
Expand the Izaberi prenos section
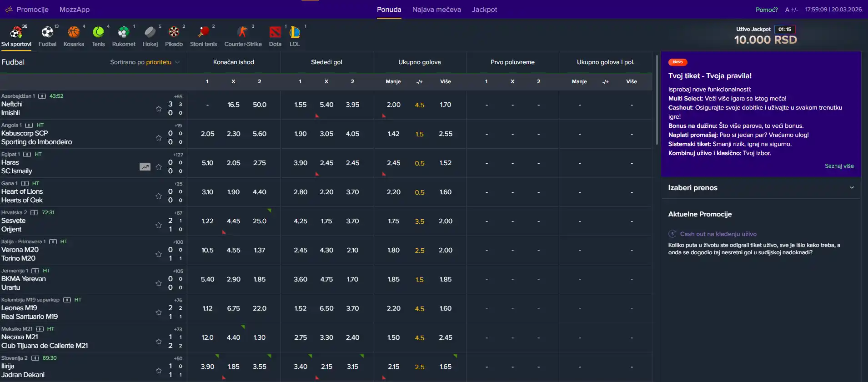761,188
